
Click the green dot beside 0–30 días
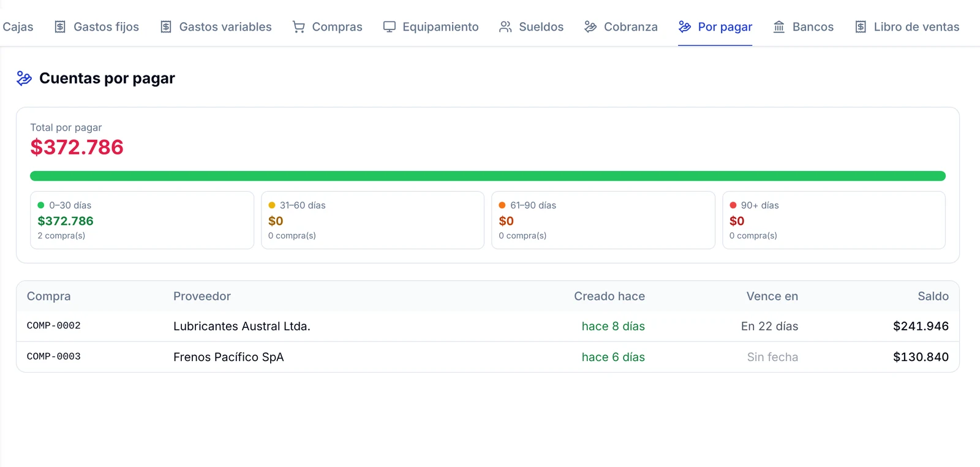[x=41, y=205]
